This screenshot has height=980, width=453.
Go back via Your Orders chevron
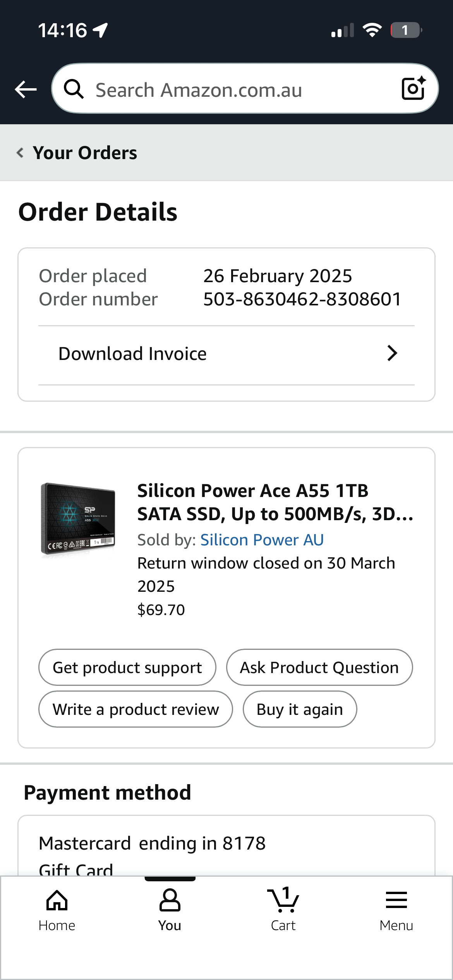coord(21,153)
